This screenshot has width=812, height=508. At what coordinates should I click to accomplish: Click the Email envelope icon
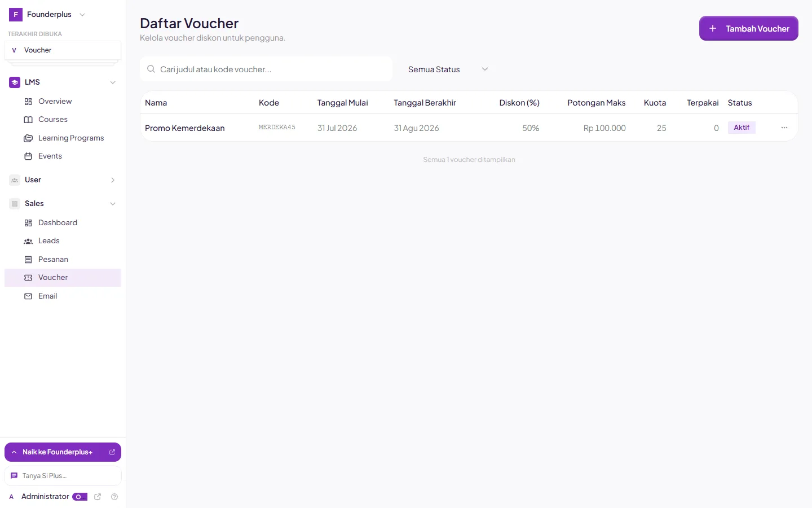coord(28,296)
